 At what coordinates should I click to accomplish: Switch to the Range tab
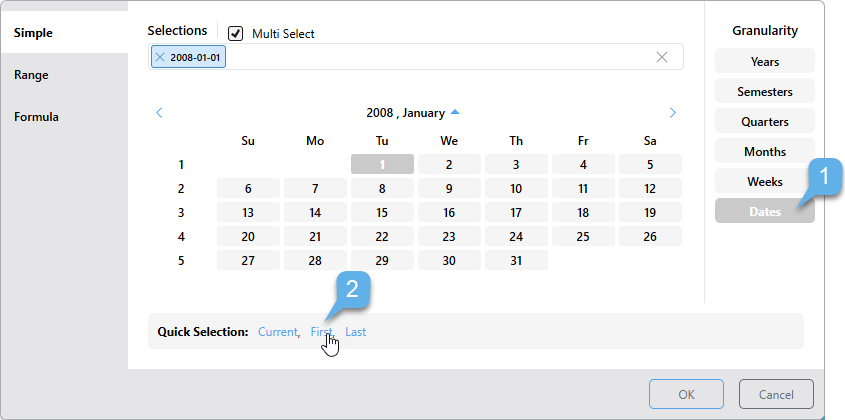tap(31, 75)
